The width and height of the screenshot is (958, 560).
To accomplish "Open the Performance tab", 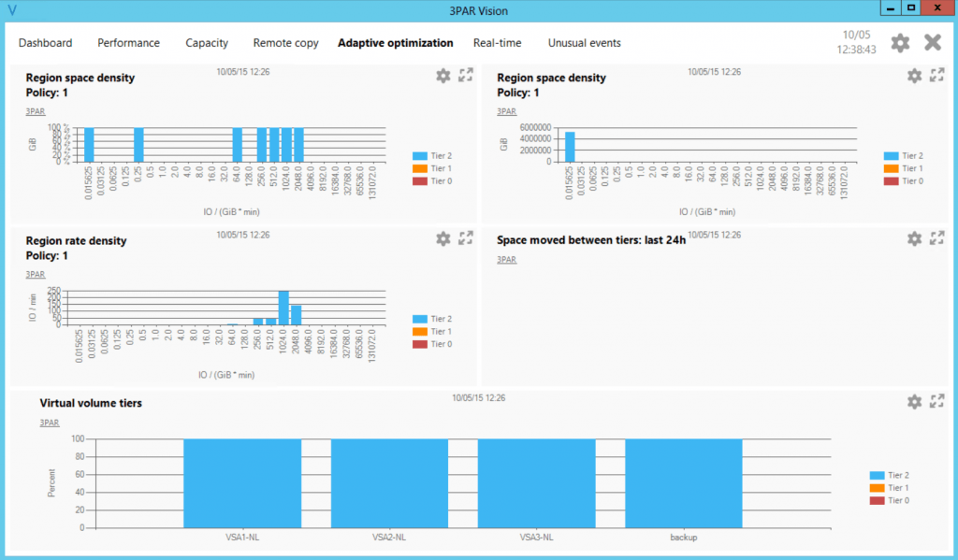I will (x=128, y=43).
